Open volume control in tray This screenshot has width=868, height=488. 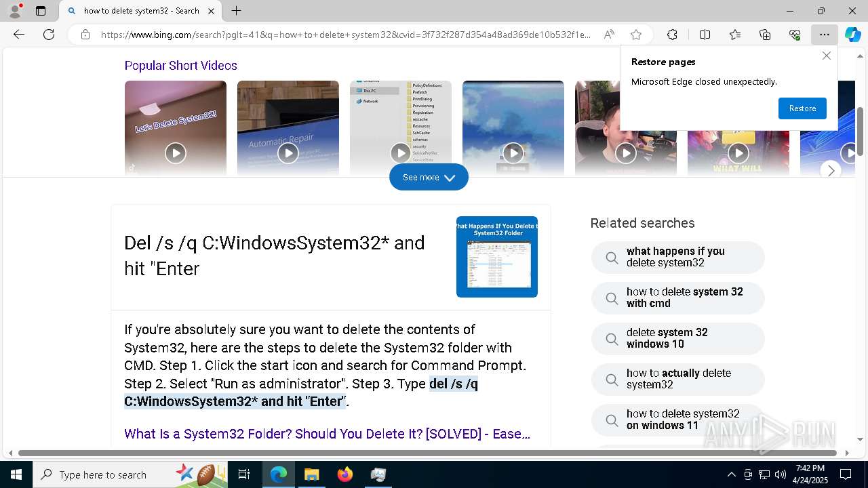[x=781, y=474]
